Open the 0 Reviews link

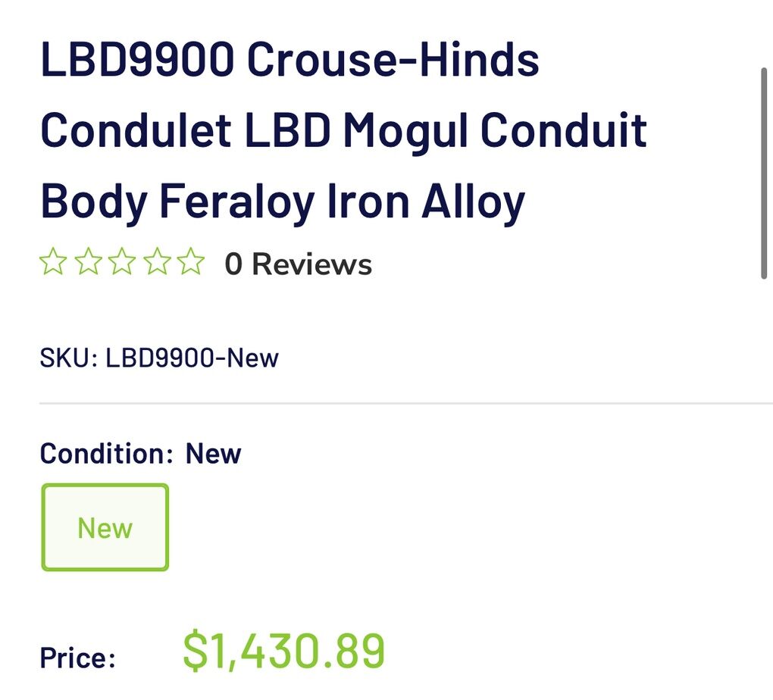pos(298,264)
